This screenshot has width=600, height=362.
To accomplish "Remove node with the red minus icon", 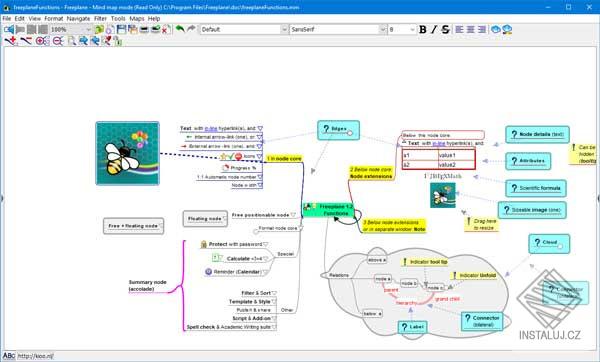I will (x=26, y=41).
